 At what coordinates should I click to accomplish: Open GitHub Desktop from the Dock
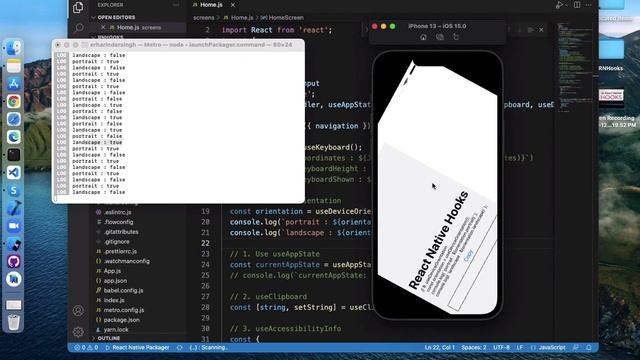tap(13, 261)
